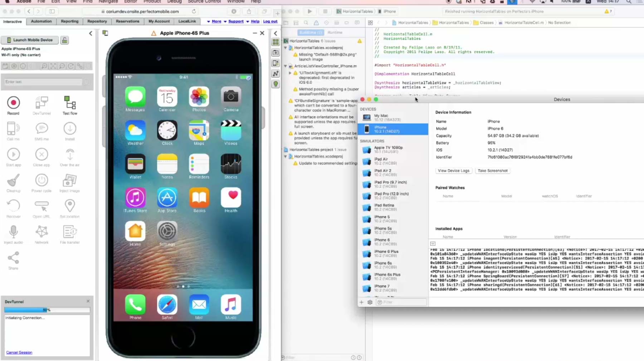Switch to the Reporting tab
Viewport: 644px width, 361px height.
pos(69,21)
